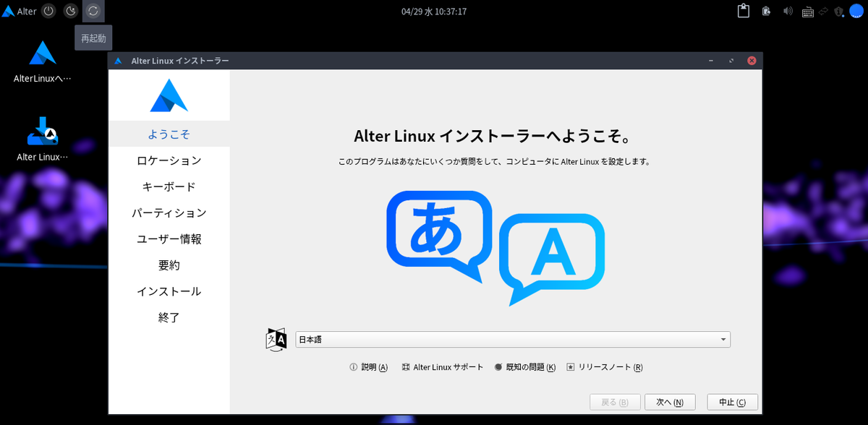Click the security shield info tray icon
868x425 pixels.
(839, 12)
